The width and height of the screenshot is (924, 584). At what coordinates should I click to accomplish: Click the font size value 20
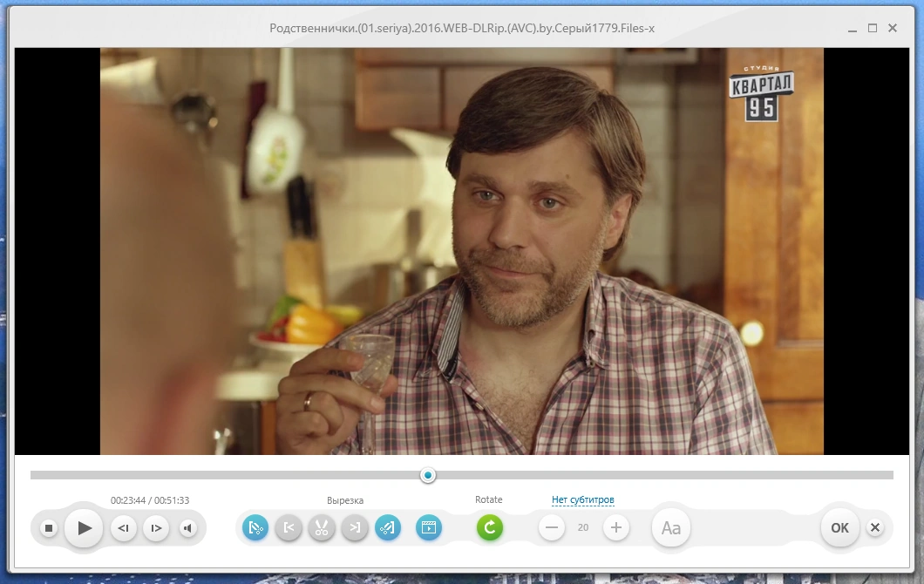pos(583,527)
